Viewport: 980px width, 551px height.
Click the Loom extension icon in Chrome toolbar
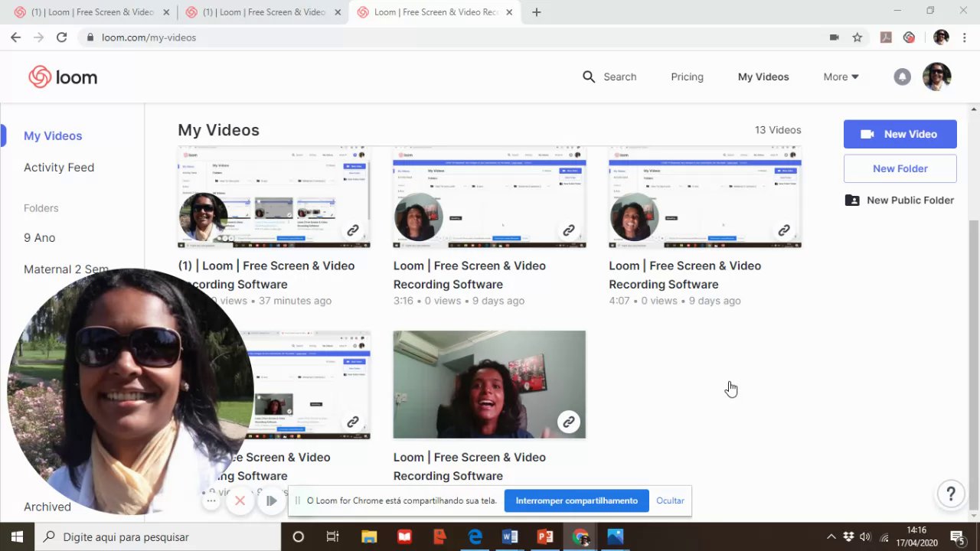(909, 37)
